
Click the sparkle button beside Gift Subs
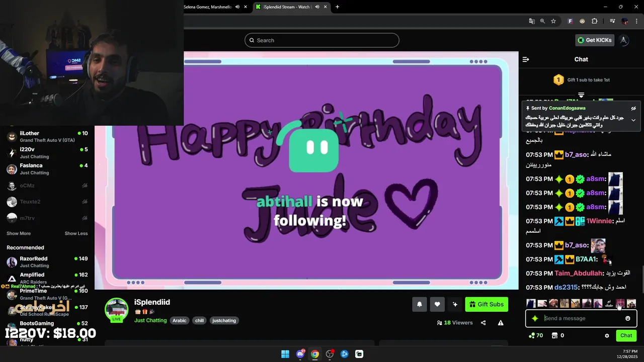[x=455, y=304]
